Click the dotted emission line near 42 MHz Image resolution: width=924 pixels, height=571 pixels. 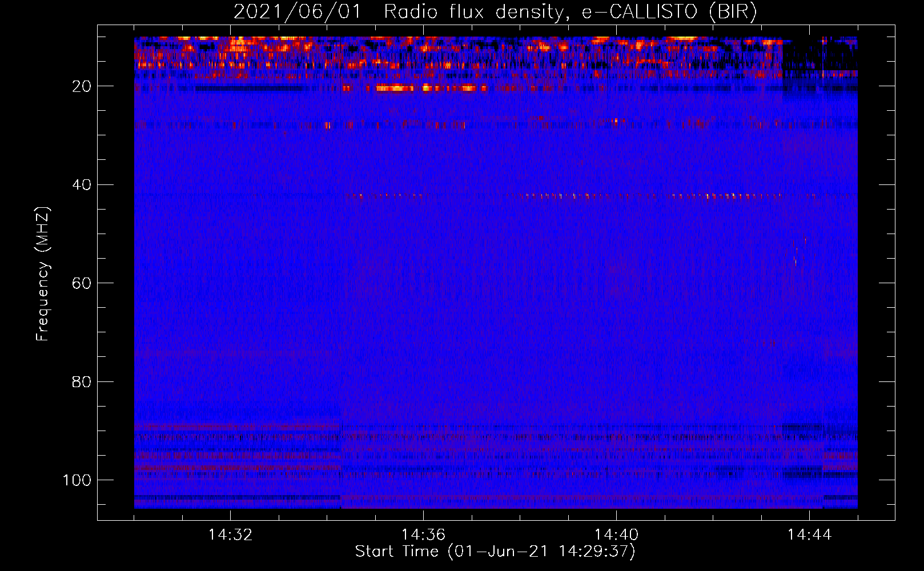(x=600, y=196)
